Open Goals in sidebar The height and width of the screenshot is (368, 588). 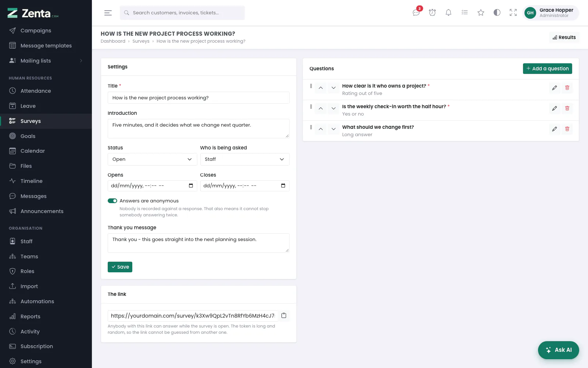[x=46, y=136]
